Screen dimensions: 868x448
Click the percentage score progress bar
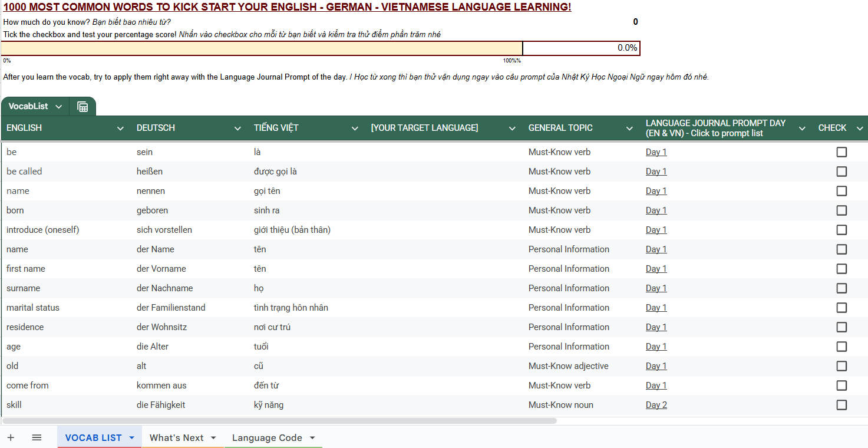262,48
